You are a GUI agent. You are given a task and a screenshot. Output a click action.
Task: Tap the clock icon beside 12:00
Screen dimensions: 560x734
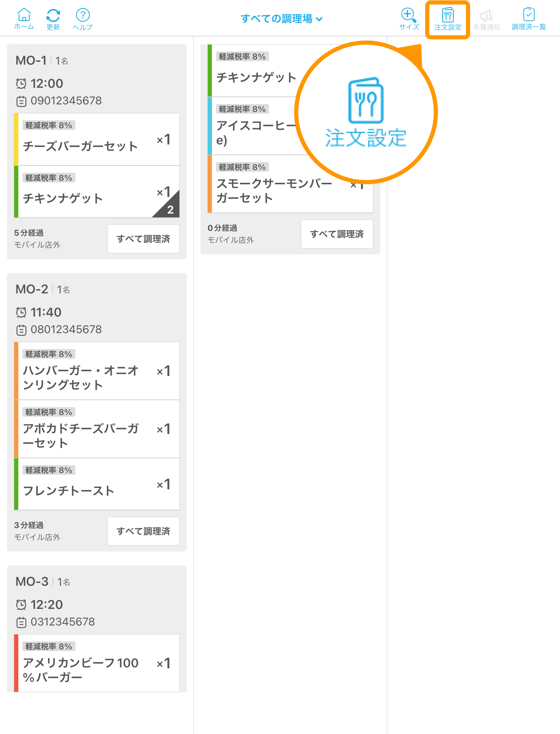[x=21, y=84]
